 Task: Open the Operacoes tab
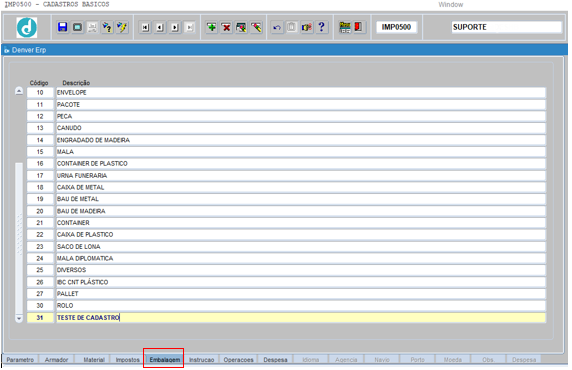pos(238,359)
